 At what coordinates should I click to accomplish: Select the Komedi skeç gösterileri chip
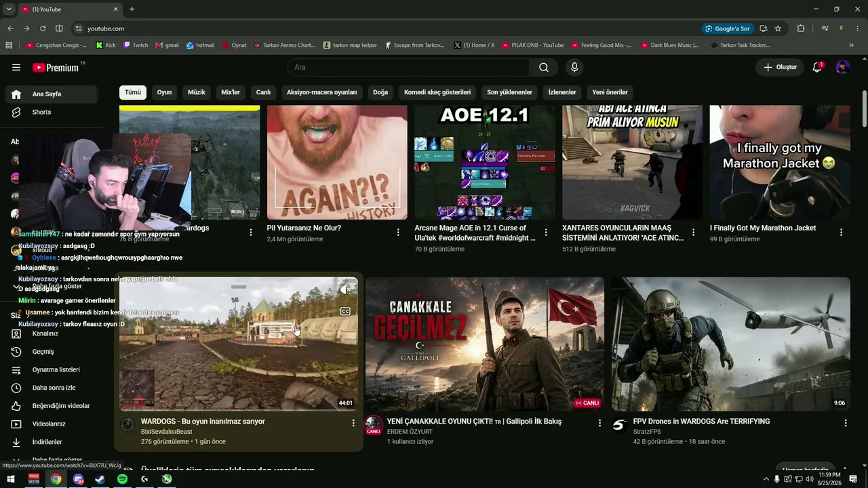pos(437,92)
